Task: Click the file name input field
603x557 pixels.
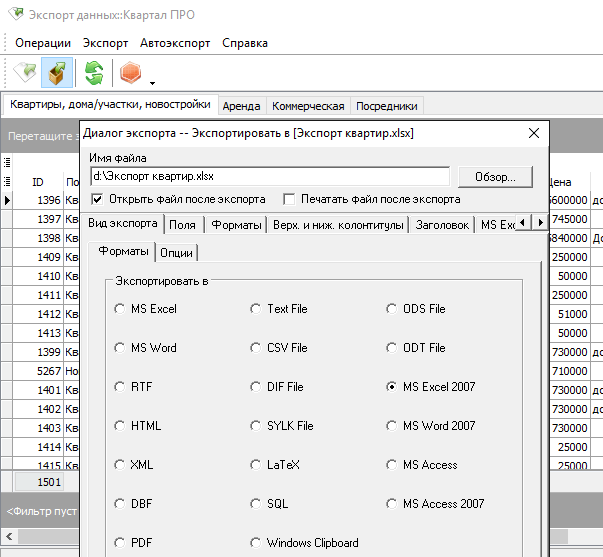Action: point(268,176)
